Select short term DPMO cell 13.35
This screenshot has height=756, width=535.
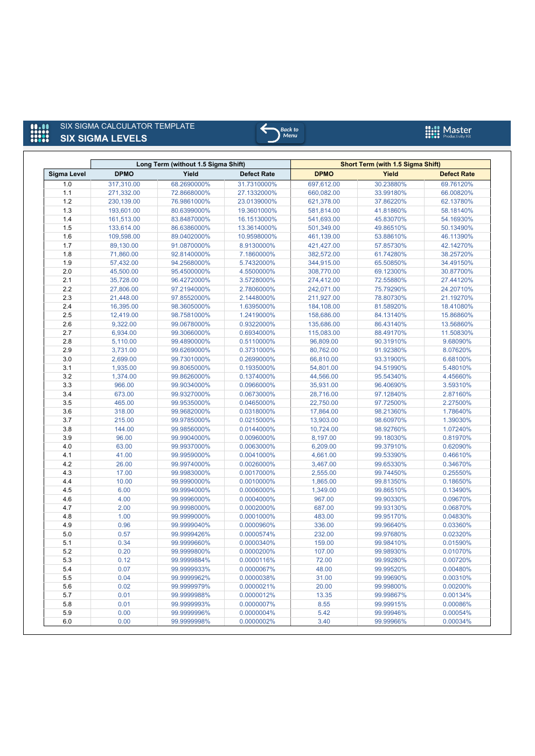(324, 595)
